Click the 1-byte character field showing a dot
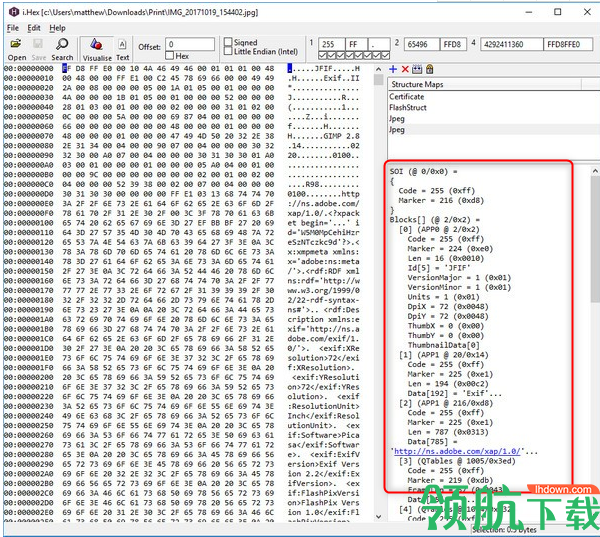This screenshot has height=537, width=600. (x=378, y=44)
